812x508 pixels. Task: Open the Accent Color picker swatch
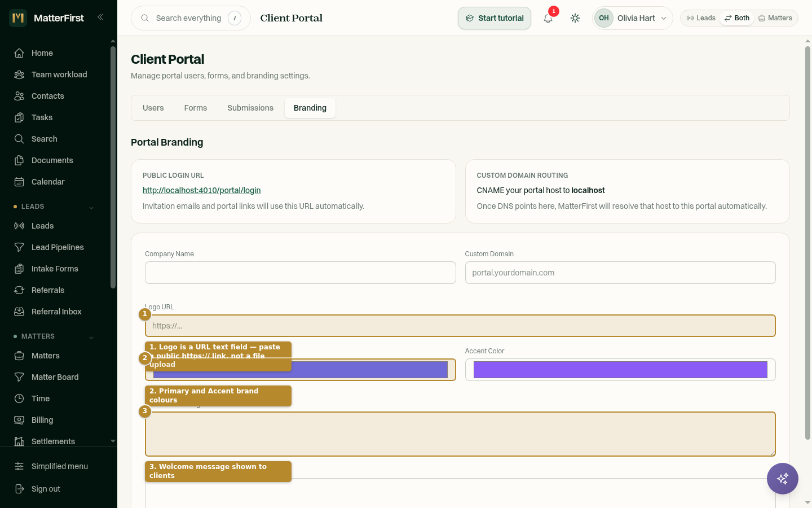tap(620, 370)
